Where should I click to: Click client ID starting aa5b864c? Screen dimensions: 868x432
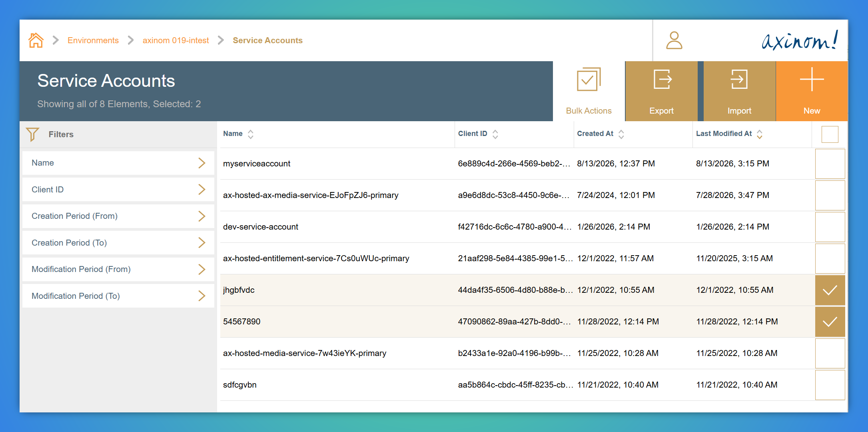pos(515,385)
